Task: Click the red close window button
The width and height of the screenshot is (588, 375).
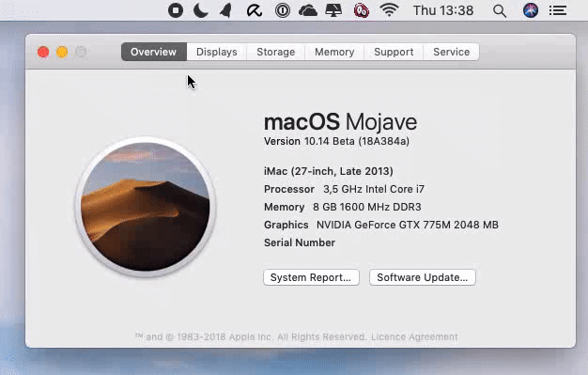Action: [x=43, y=52]
